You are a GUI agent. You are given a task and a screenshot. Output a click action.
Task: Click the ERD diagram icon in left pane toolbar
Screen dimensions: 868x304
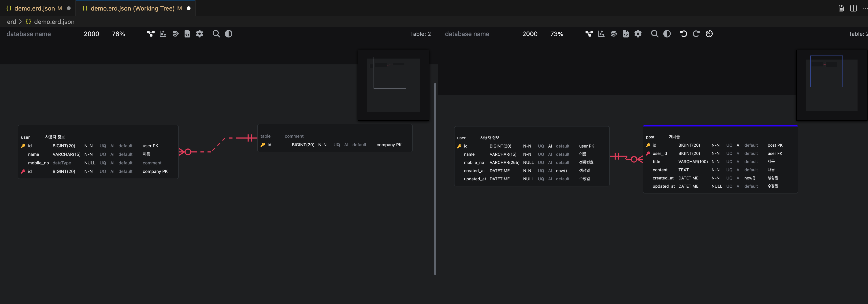coord(151,34)
